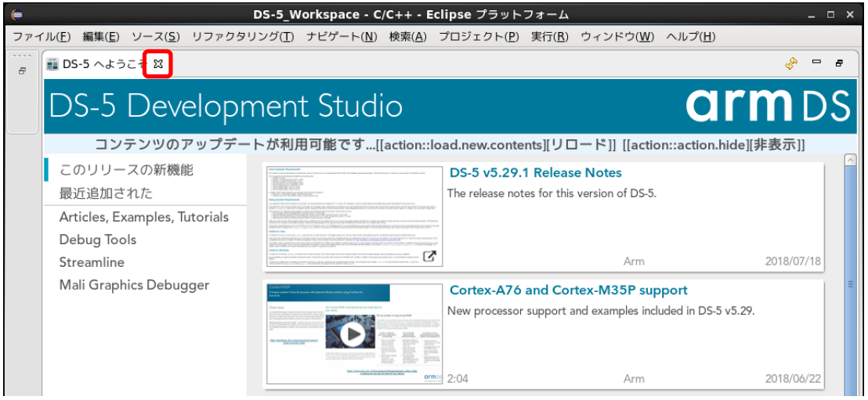868x400 pixels.
Task: Open the ファイル(F) menu
Action: [42, 37]
